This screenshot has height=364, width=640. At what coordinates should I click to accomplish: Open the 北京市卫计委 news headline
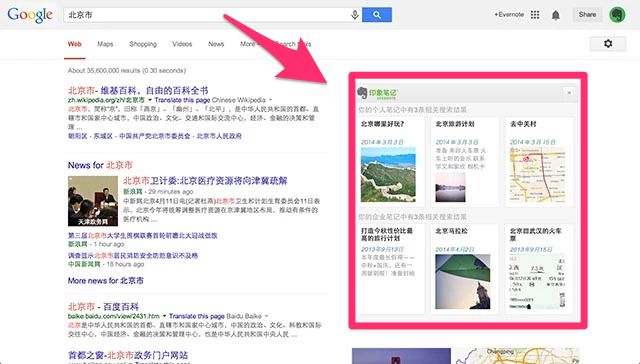click(205, 180)
